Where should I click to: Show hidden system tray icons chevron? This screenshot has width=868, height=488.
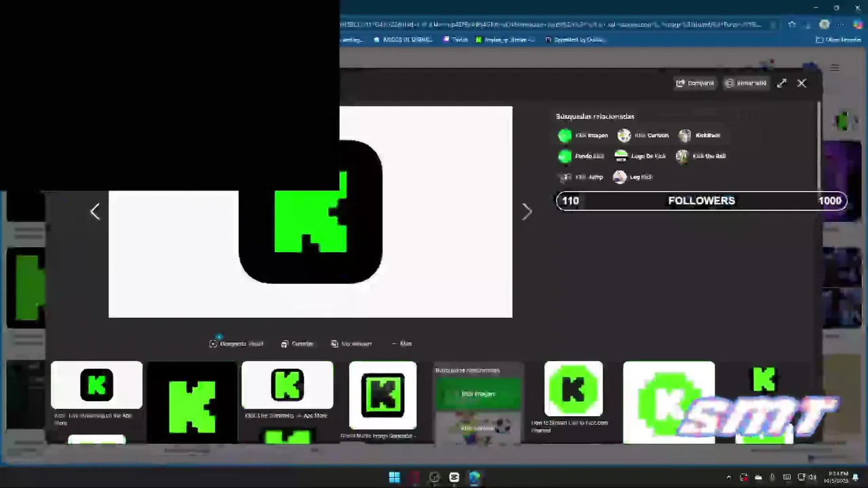click(x=729, y=477)
